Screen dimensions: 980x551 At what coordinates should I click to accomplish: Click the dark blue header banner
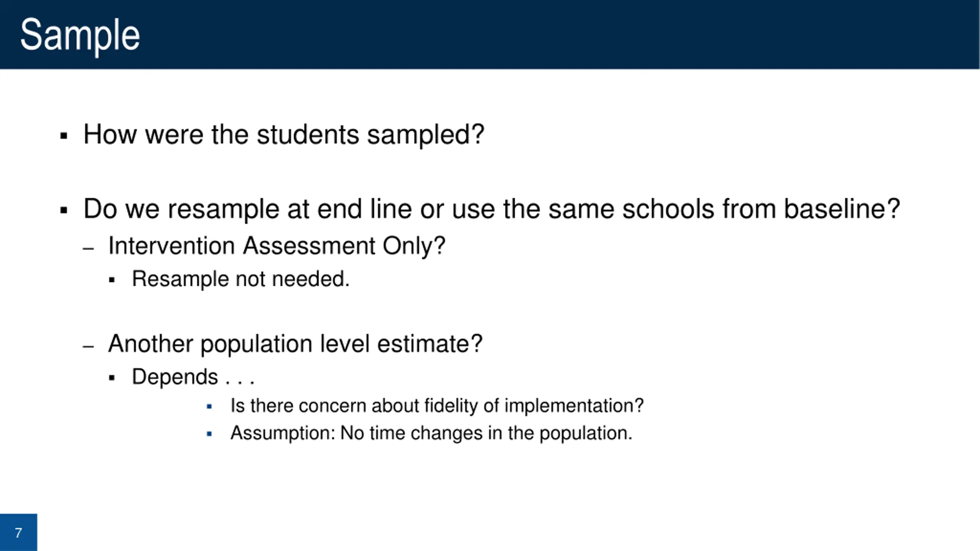490,34
